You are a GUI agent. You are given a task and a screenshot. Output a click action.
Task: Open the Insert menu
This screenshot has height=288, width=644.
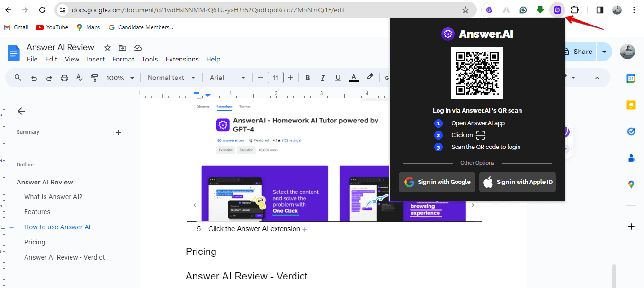(96, 59)
